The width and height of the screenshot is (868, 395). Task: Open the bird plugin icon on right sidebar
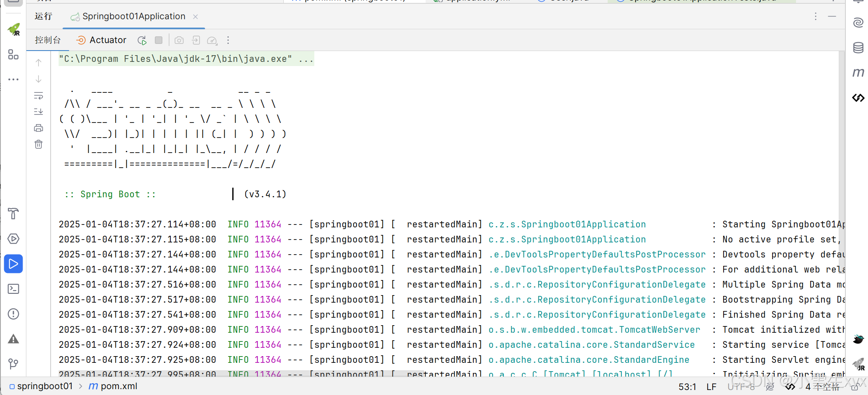[858, 339]
